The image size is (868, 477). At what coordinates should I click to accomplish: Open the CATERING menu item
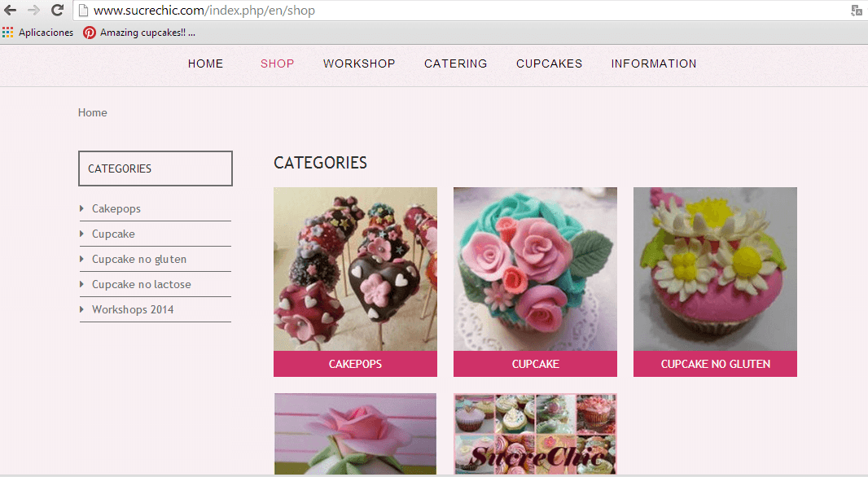point(456,63)
